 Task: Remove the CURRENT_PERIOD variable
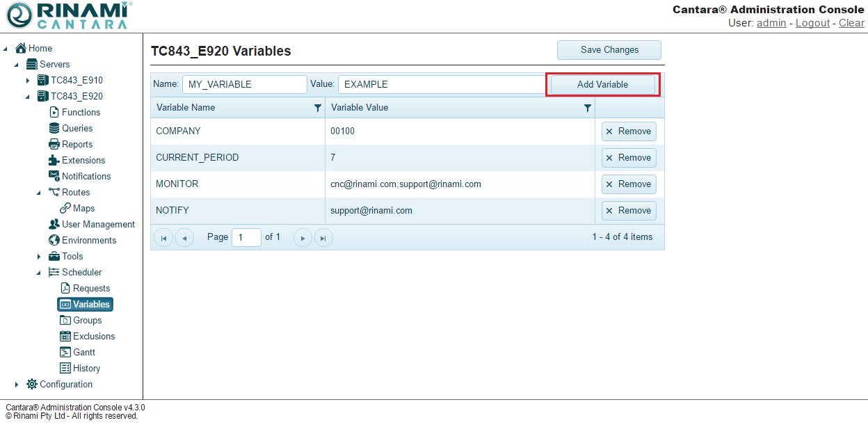[629, 158]
